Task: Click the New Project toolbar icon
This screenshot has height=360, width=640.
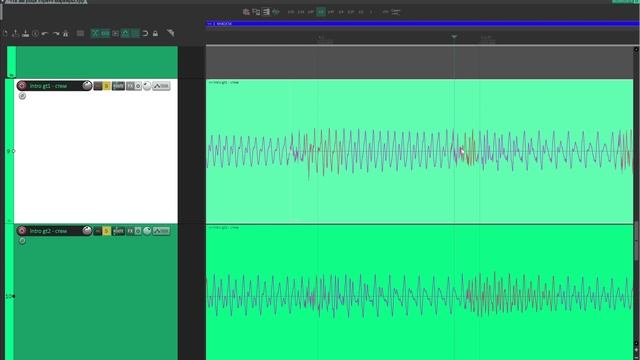Action: tap(5, 33)
